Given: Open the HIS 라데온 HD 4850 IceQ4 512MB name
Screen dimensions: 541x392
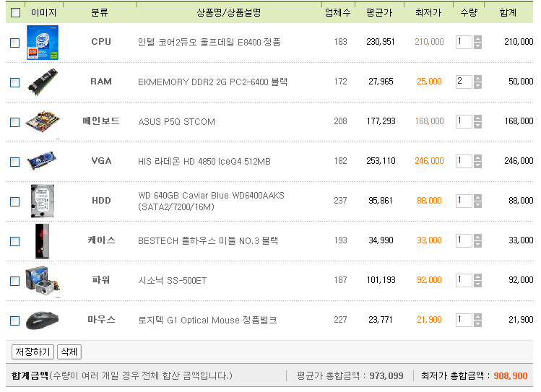Looking at the screenshot, I should 204,162.
